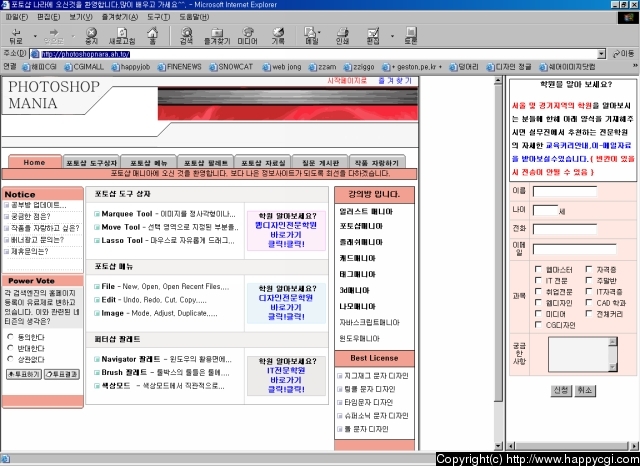Open the Search toolbar icon

[187, 36]
